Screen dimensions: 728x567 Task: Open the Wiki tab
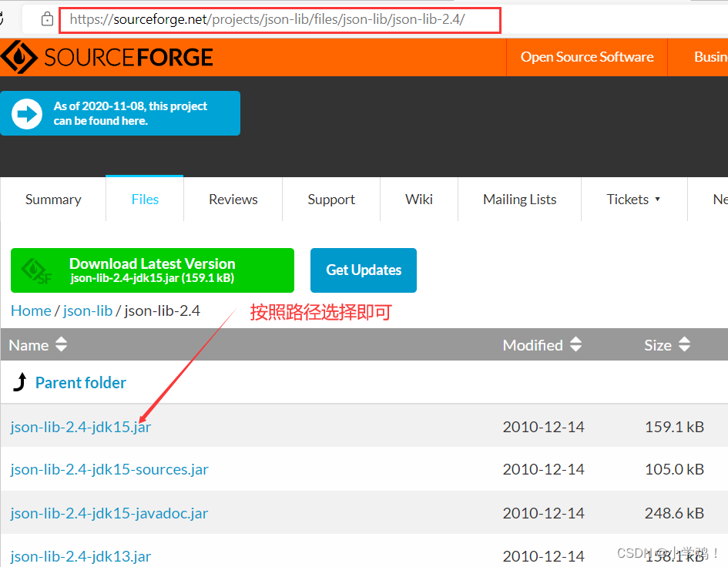pyautogui.click(x=419, y=200)
